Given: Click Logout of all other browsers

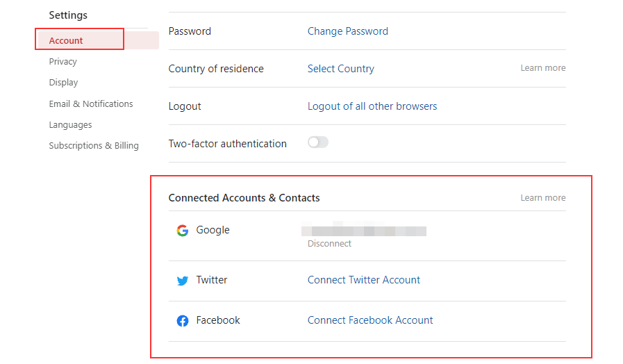Looking at the screenshot, I should point(372,106).
